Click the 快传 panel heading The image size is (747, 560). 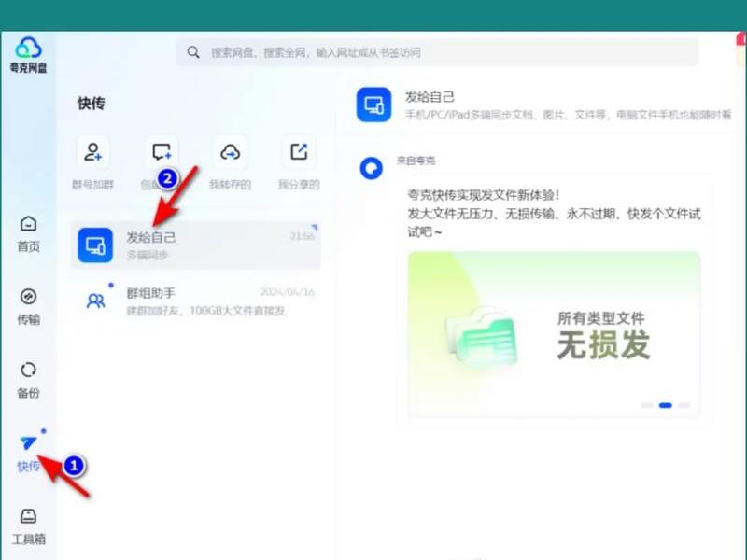[x=91, y=103]
